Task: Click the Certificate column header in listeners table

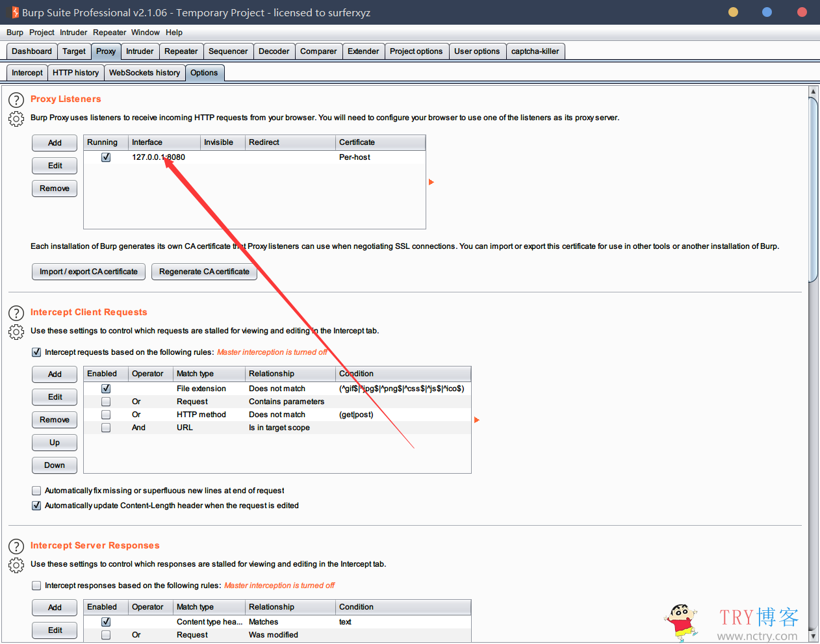Action: (381, 142)
